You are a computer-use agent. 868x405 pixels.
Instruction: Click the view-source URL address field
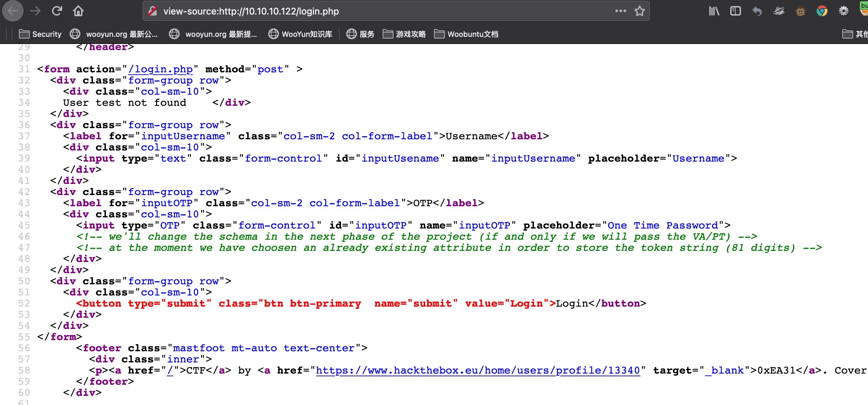pos(372,11)
